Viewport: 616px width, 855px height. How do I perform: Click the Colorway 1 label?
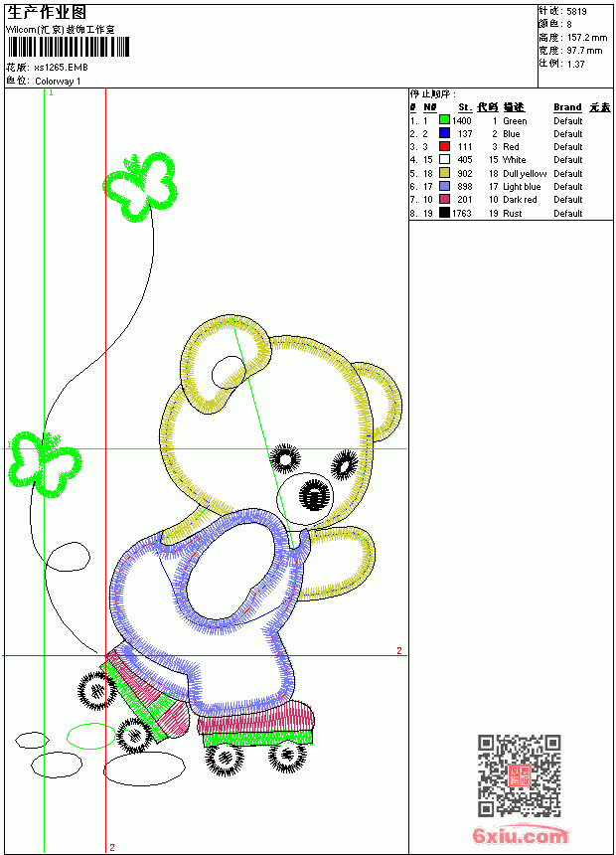(x=58, y=82)
